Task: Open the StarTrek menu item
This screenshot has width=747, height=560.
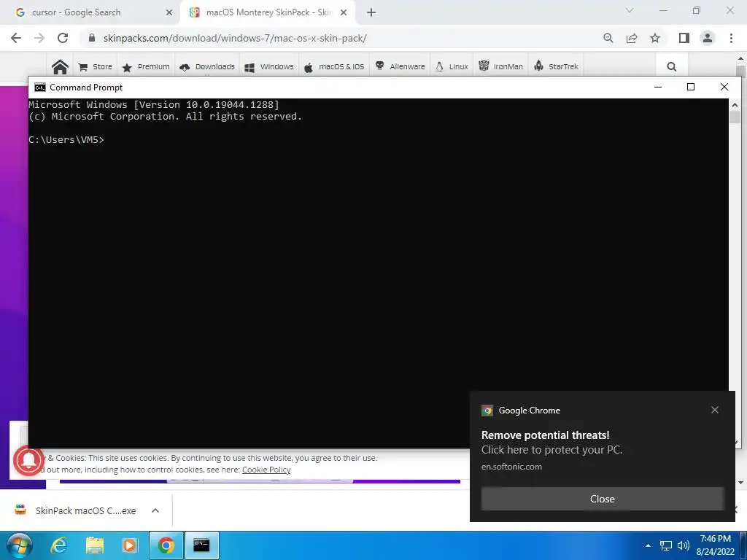Action: pos(555,66)
